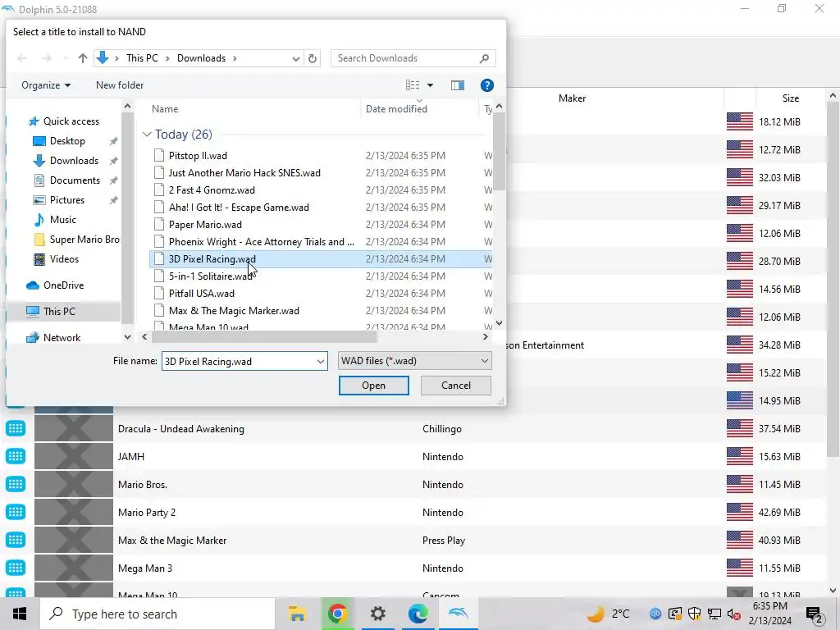Viewport: 840px width, 630px height.
Task: Sort by Name column header
Action: pyautogui.click(x=165, y=109)
